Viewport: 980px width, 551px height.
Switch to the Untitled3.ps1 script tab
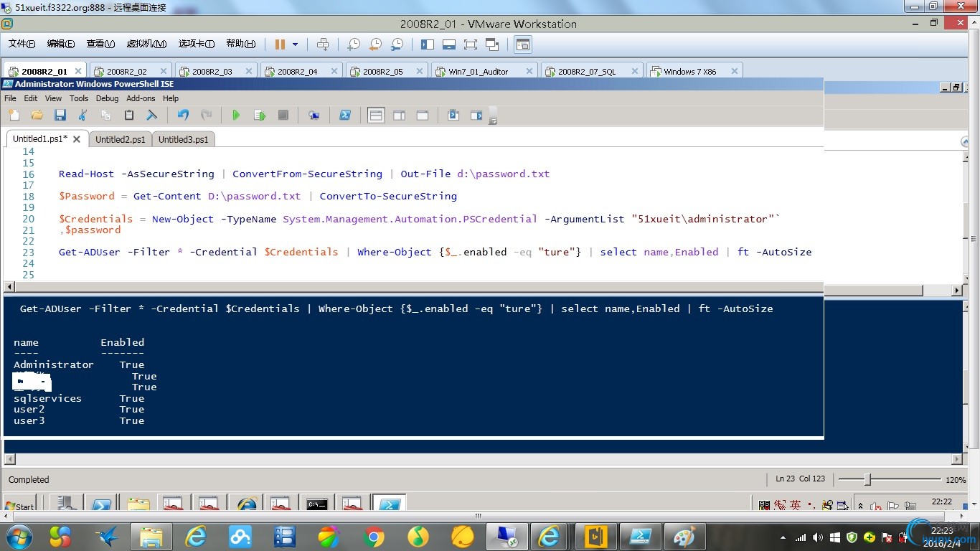point(184,139)
